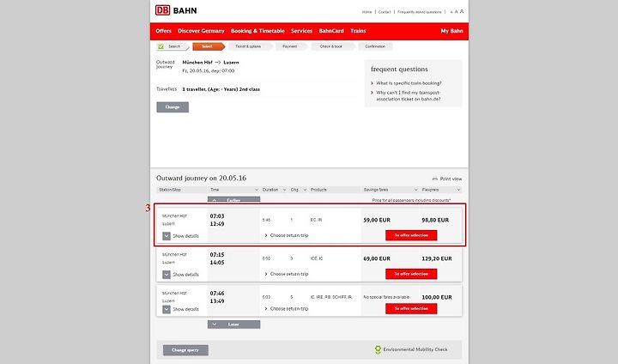Click the 'Outward journey on 20.05.16' heading
Screen dimensions: 618x364
pos(201,179)
